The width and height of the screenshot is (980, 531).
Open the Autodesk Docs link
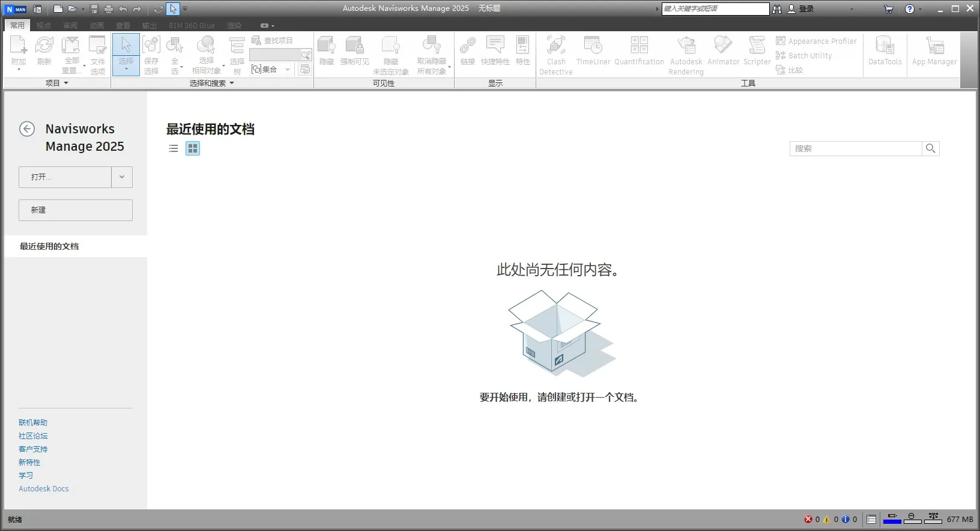44,489
